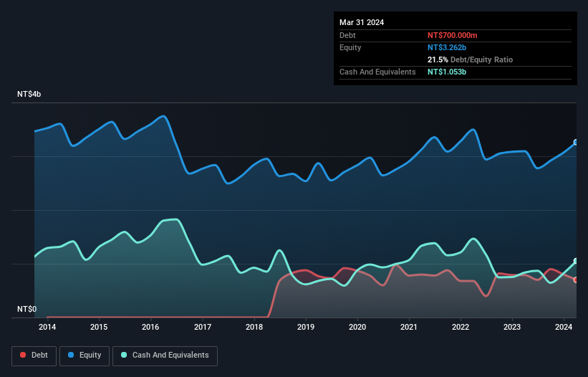Select the blue Equity endpoint marker
The height and width of the screenshot is (377, 588).
tap(576, 142)
